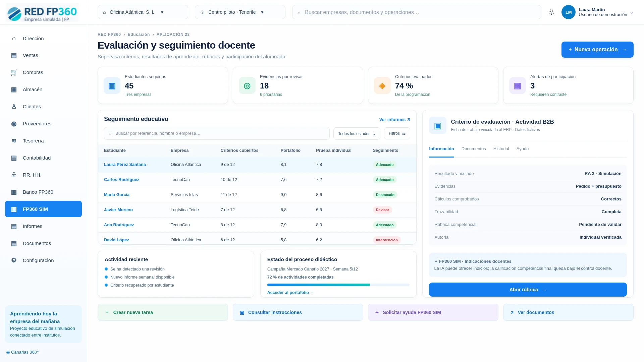
Task: Click the Evidencias por revisar target icon
Action: pos(247,86)
